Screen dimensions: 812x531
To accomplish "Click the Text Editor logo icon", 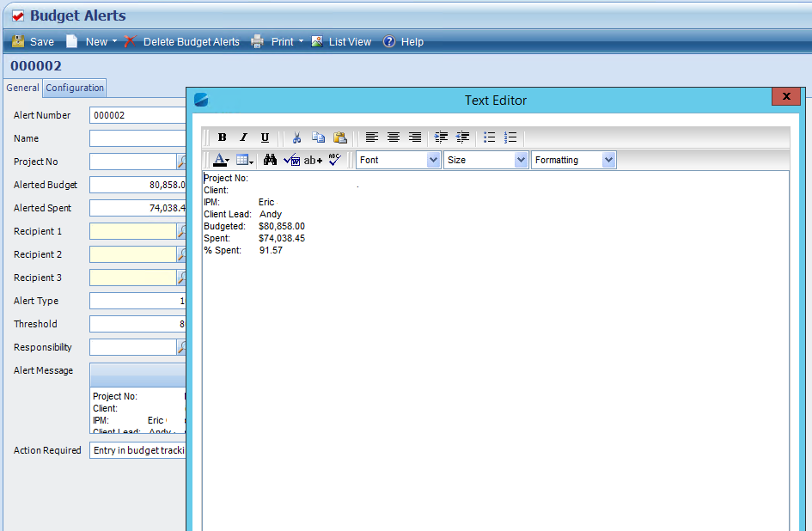I will (201, 100).
